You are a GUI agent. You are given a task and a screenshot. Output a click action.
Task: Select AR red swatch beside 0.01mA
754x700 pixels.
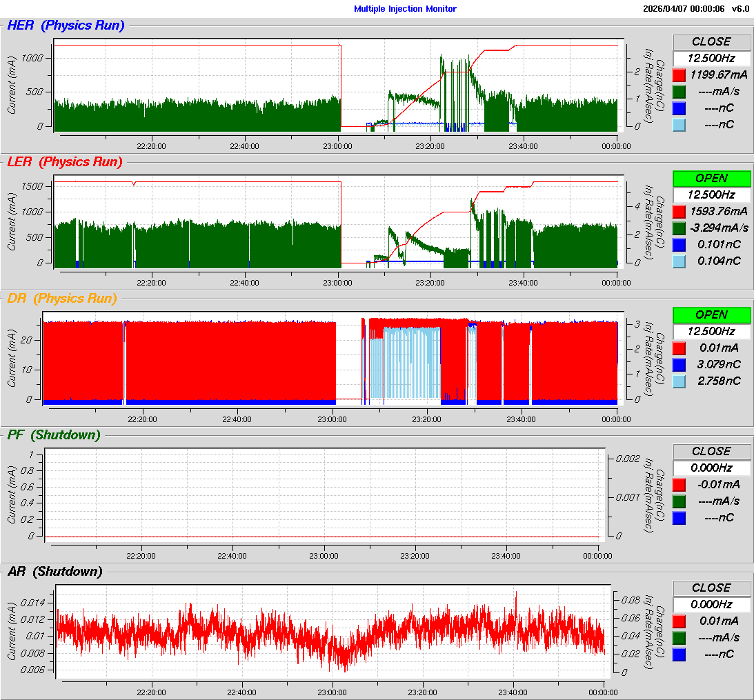coord(679,621)
